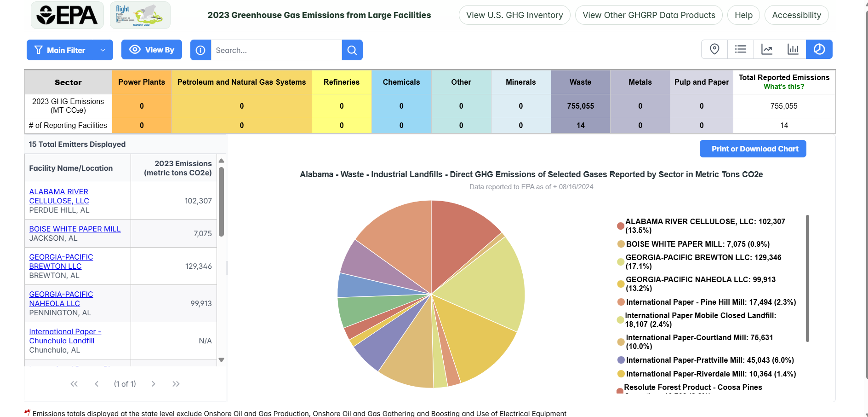The height and width of the screenshot is (417, 868).
Task: Open the BOISE WHITE PAPER MILL facility link
Action: (x=75, y=229)
